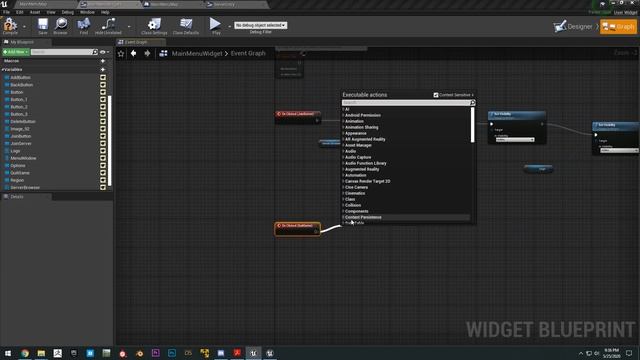This screenshot has width=640, height=360.
Task: Open Browse to locate the asset
Action: point(60,26)
